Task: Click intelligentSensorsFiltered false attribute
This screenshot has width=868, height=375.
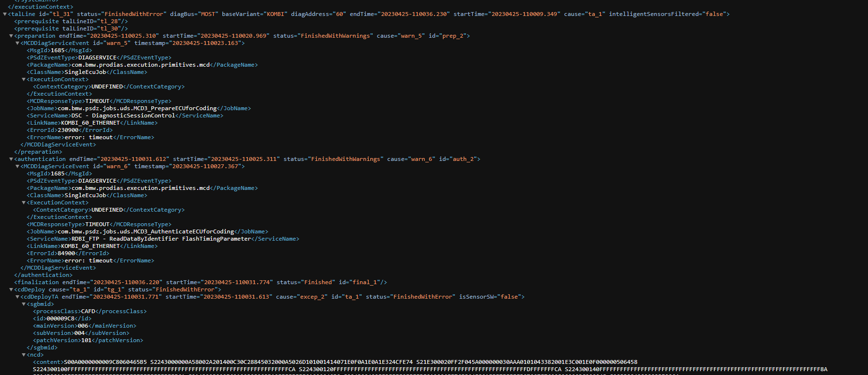Action: pos(667,14)
